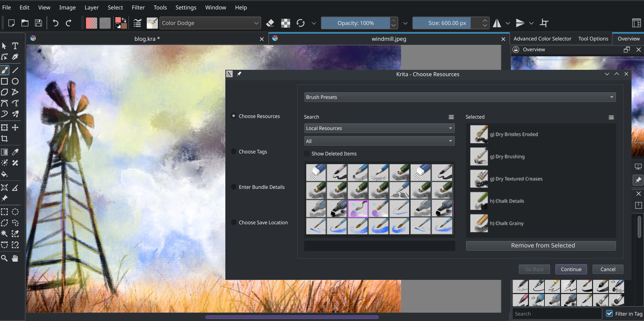Select the Choose Tags step

click(252, 152)
